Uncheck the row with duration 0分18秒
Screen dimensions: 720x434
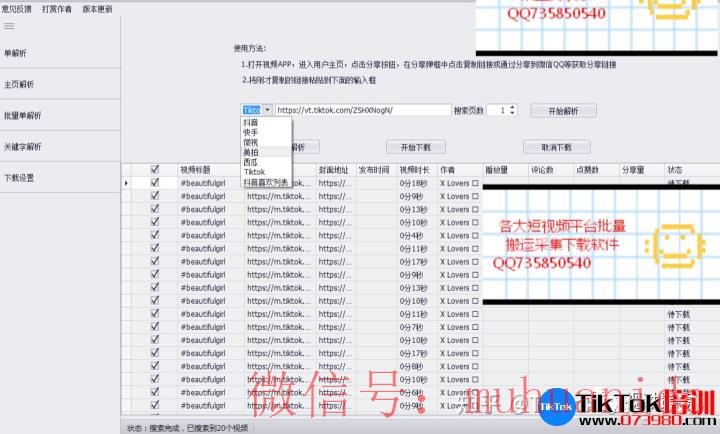(x=155, y=182)
